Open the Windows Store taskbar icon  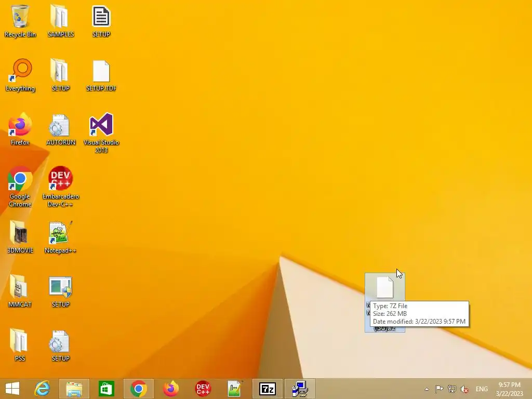click(x=106, y=389)
